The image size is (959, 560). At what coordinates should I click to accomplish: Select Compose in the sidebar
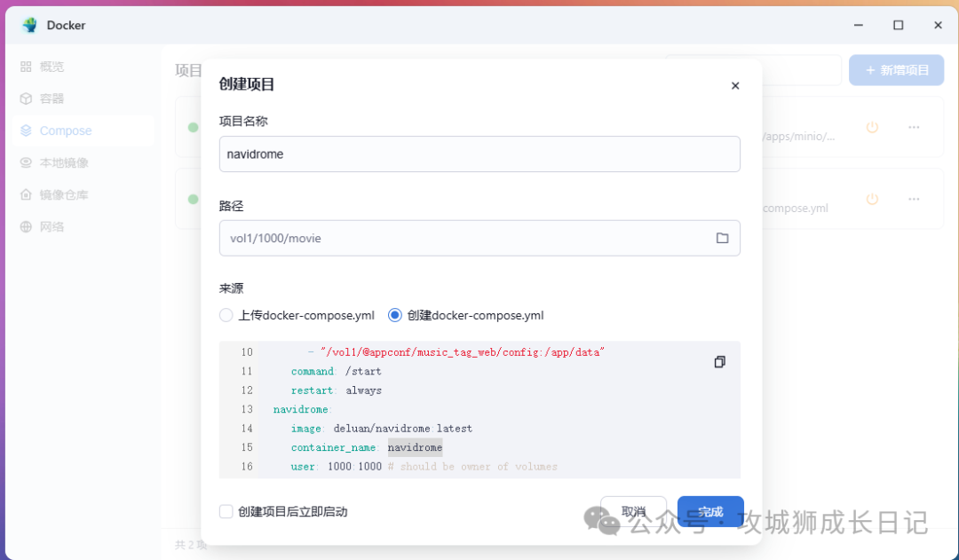83,130
